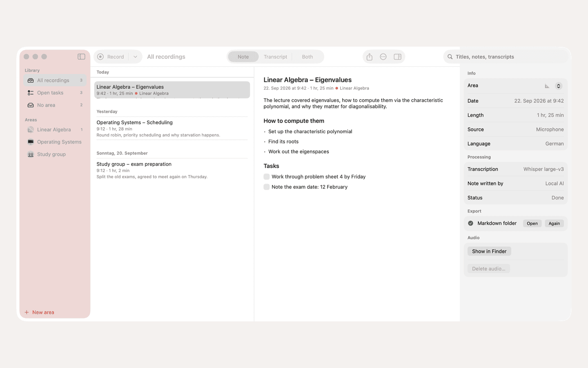Image resolution: width=588 pixels, height=368 pixels.
Task: Click the share icon in the toolbar
Action: click(370, 57)
